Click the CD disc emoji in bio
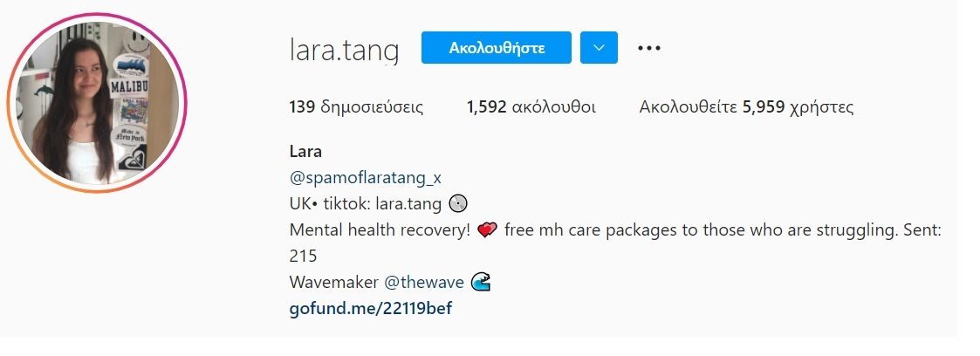 point(458,203)
